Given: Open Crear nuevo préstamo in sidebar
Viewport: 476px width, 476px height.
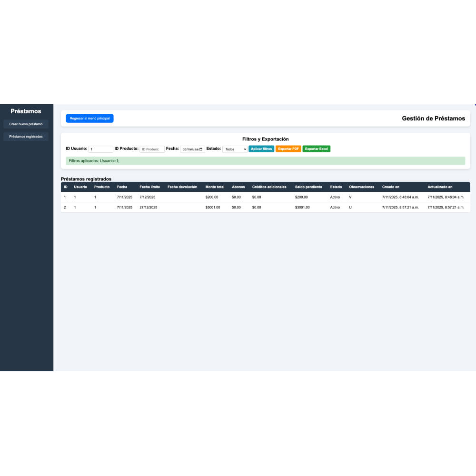Looking at the screenshot, I should pos(26,124).
